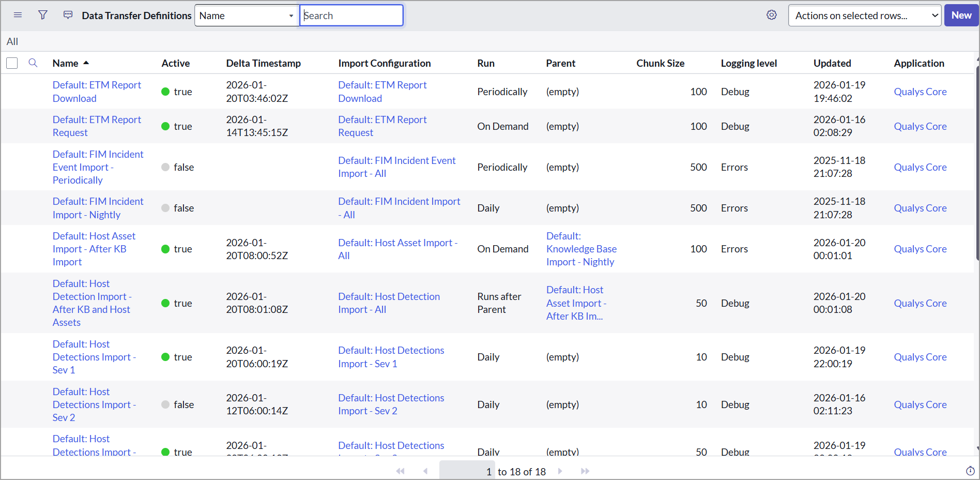Click Active true in ETM Report Request row
The image size is (980, 480).
click(177, 126)
